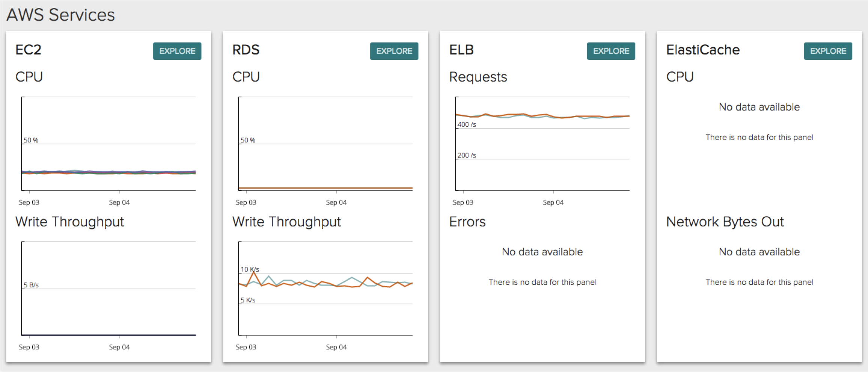868x372 pixels.
Task: Click No data available under ElastiCache CPU
Action: click(759, 107)
